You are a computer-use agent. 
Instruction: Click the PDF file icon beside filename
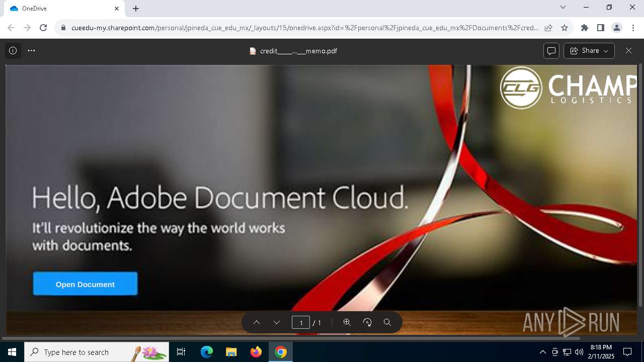(x=253, y=51)
